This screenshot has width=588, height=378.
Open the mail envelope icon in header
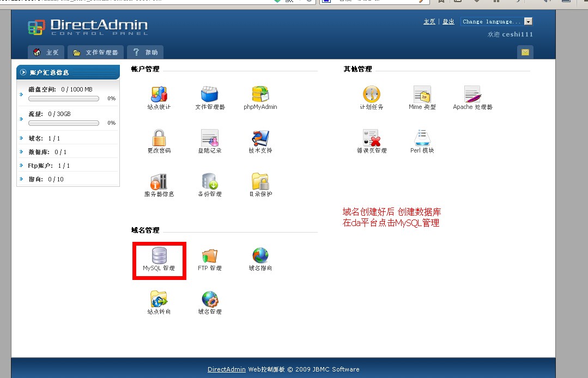coord(525,52)
